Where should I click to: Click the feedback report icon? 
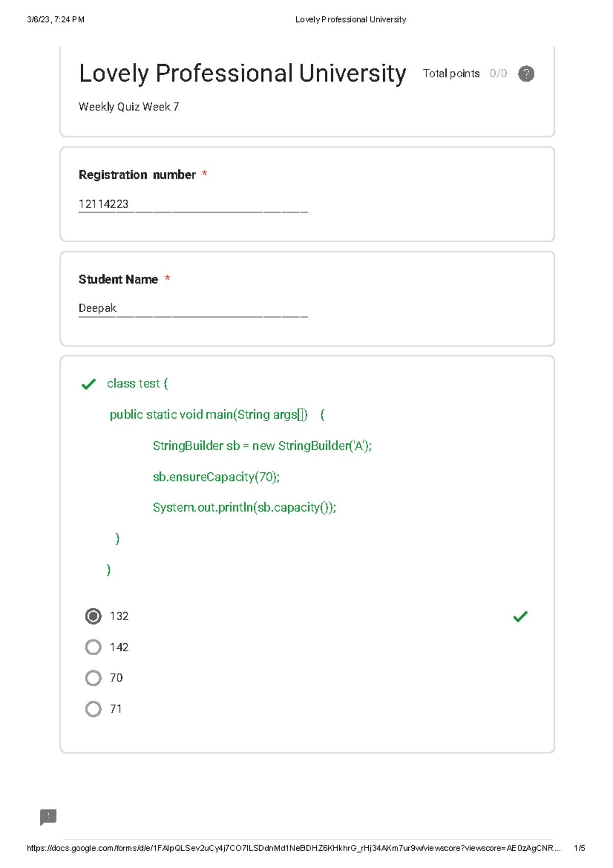[x=49, y=817]
